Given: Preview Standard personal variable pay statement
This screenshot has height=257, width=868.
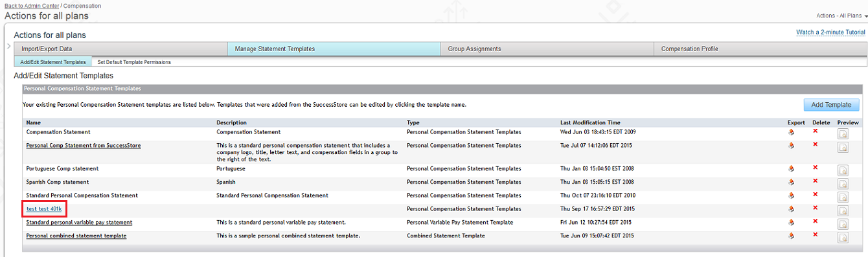Looking at the screenshot, I should (x=843, y=225).
